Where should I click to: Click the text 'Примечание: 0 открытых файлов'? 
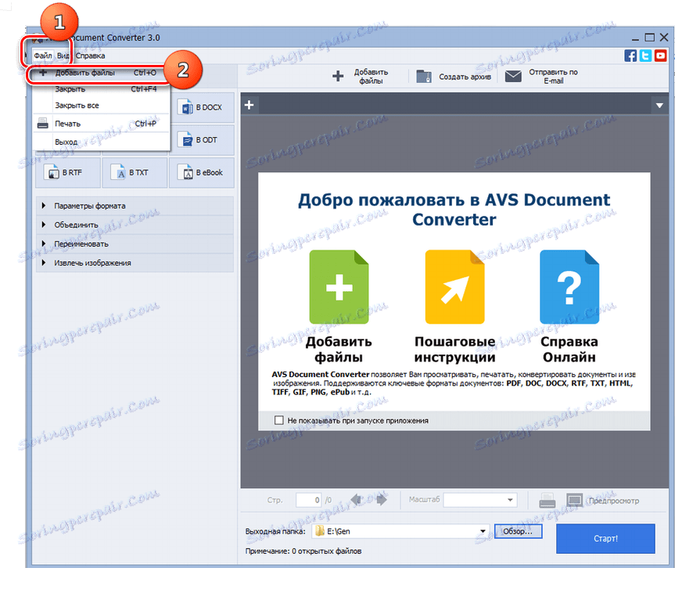[x=303, y=552]
